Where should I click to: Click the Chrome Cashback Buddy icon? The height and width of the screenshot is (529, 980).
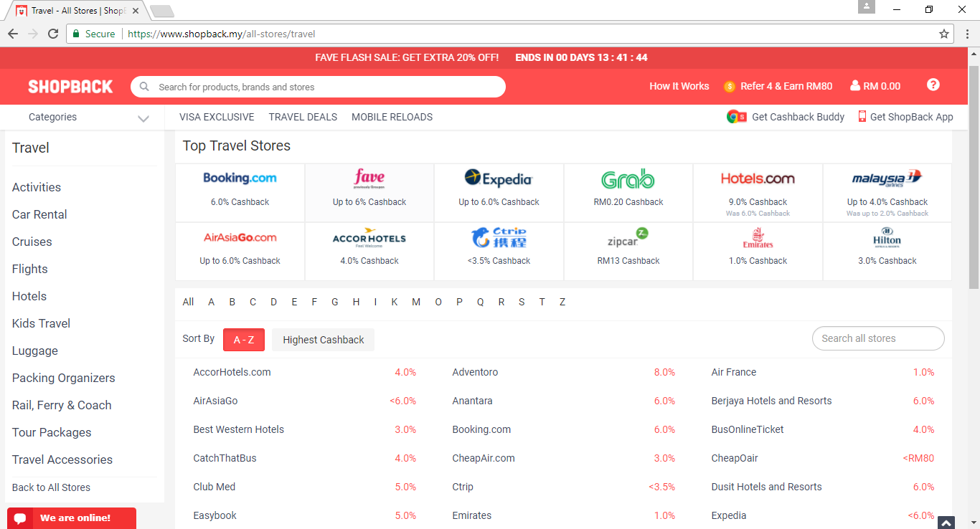[737, 117]
